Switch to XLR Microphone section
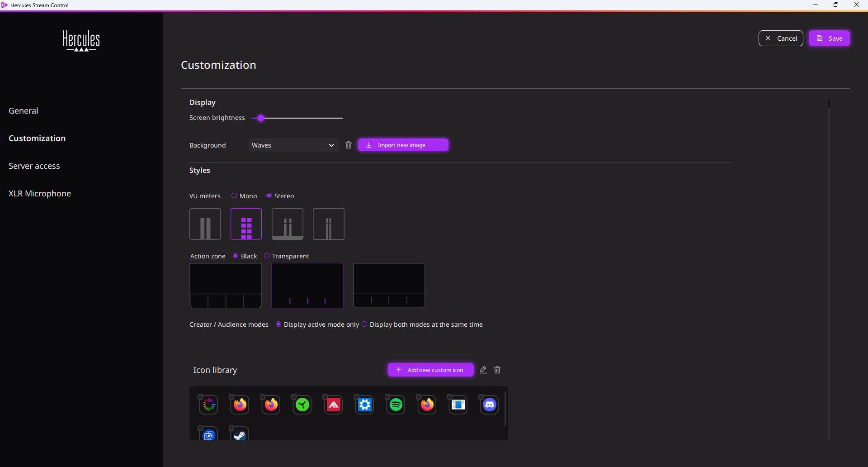 [x=40, y=194]
